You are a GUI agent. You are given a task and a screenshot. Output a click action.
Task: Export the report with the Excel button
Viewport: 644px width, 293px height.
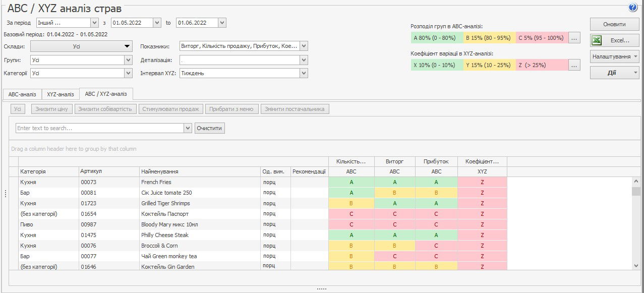tap(614, 40)
